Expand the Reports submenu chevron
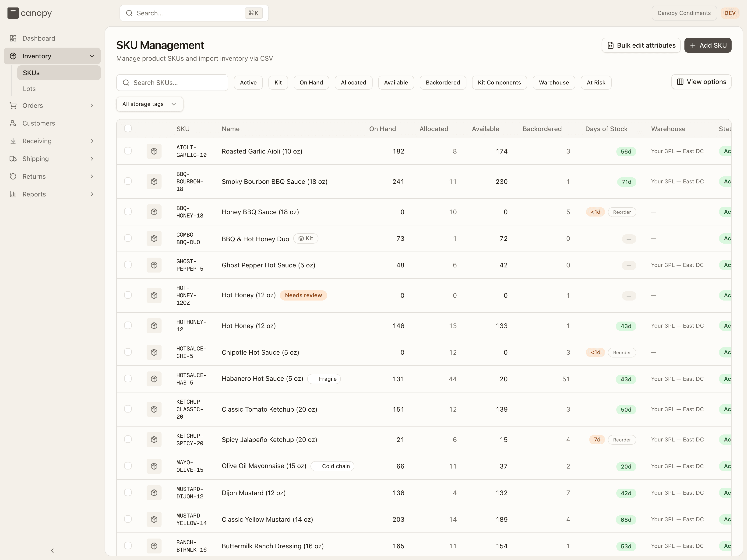This screenshot has width=747, height=560. [x=92, y=194]
